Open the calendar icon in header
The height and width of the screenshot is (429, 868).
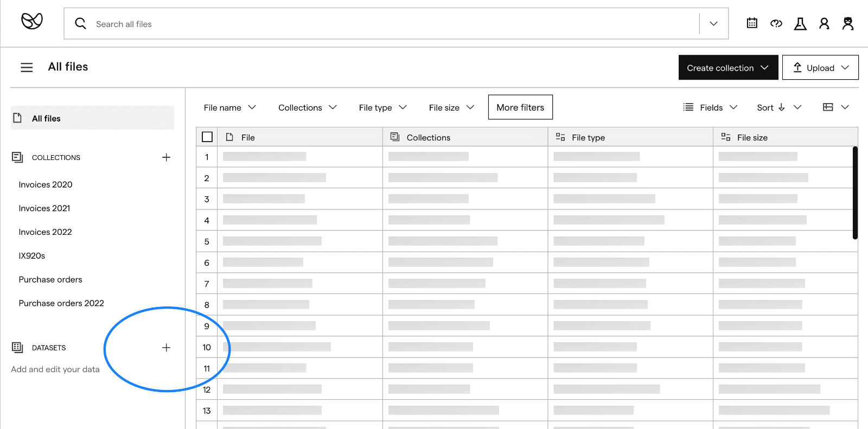(752, 23)
